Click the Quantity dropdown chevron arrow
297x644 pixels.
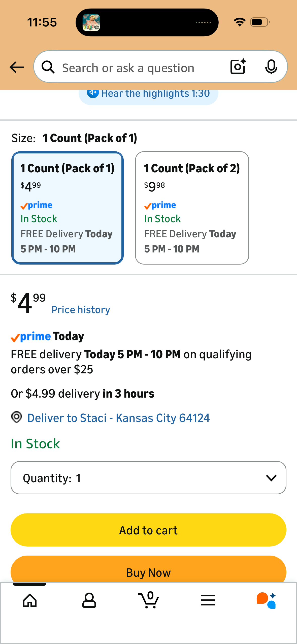tap(271, 478)
